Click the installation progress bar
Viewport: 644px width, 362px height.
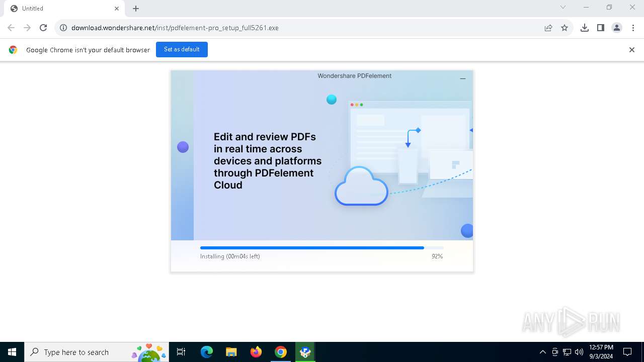322,248
